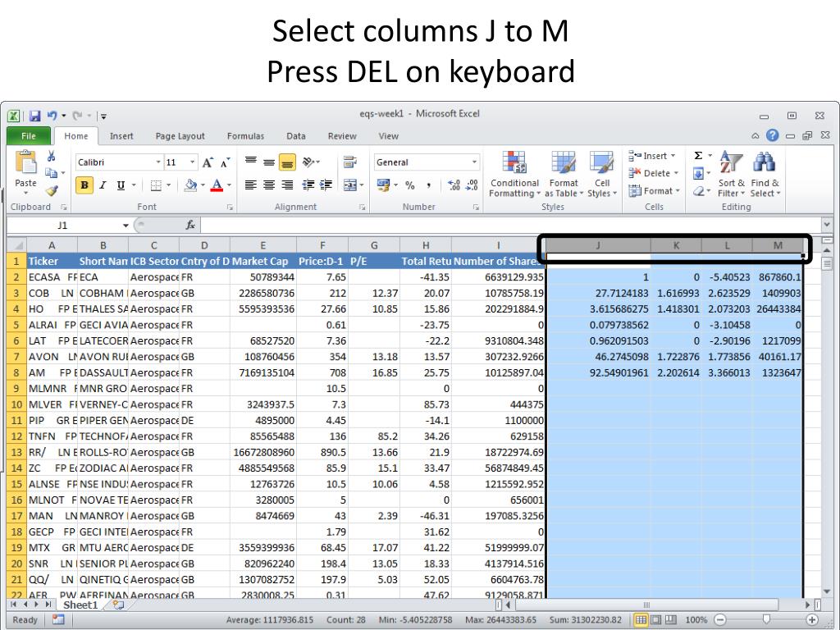Screen dimensions: 840x630
Task: Click the fill color bucket icon
Action: (190, 185)
